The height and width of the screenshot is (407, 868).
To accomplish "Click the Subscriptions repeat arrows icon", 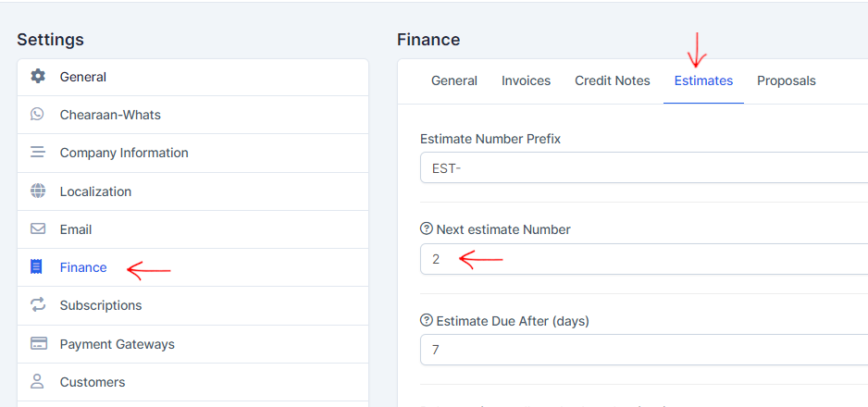I will pos(38,305).
